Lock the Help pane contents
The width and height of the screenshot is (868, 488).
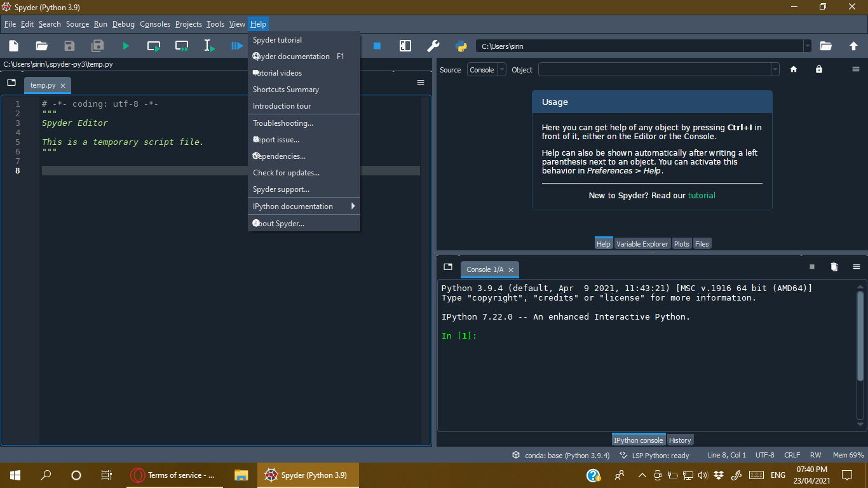click(819, 69)
